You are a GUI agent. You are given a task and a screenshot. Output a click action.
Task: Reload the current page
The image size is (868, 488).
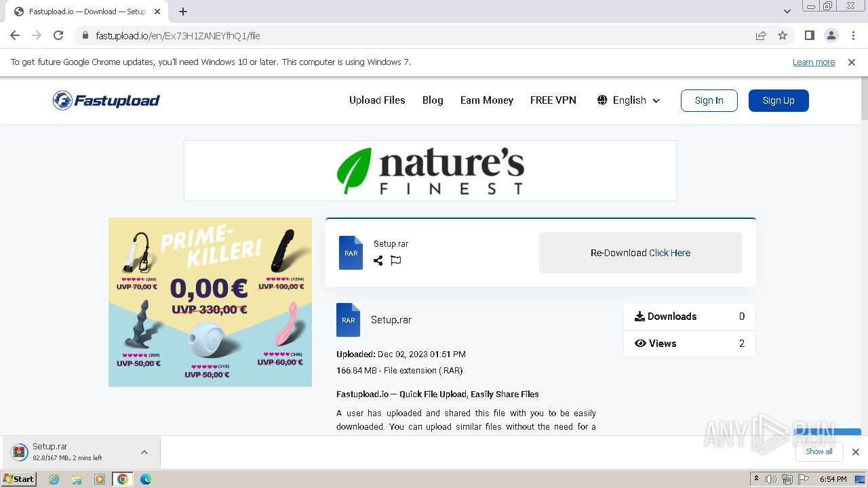(58, 35)
